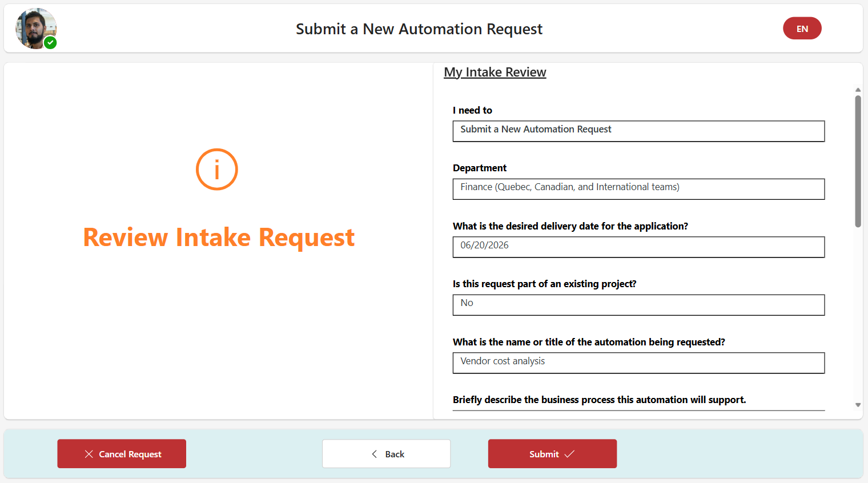The height and width of the screenshot is (483, 868).
Task: Click the 'Submit a New Automation Request' page title
Action: [419, 29]
